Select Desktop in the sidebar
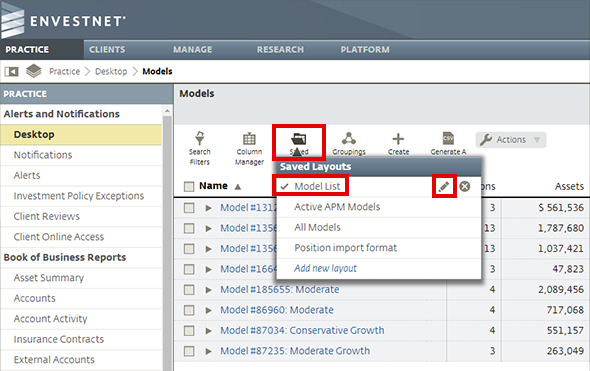 pyautogui.click(x=81, y=135)
